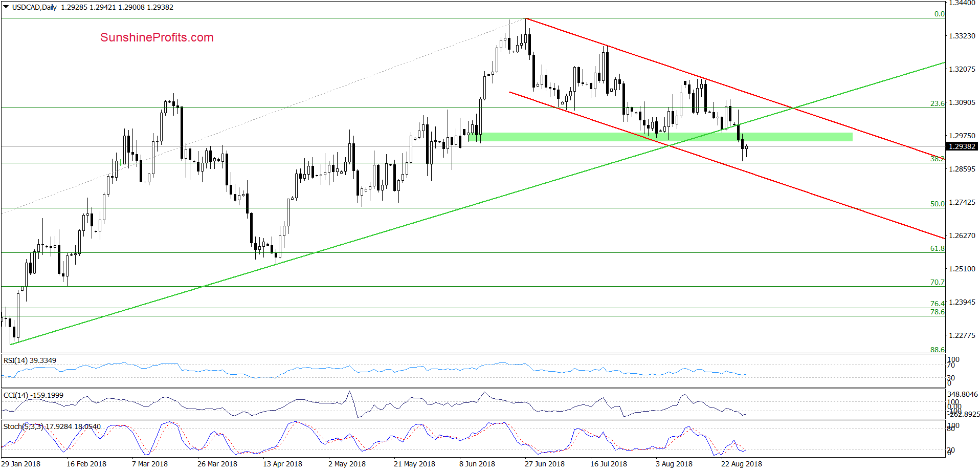
Task: Select the CCI(14) -159.1999 indicator label
Action: [33, 395]
